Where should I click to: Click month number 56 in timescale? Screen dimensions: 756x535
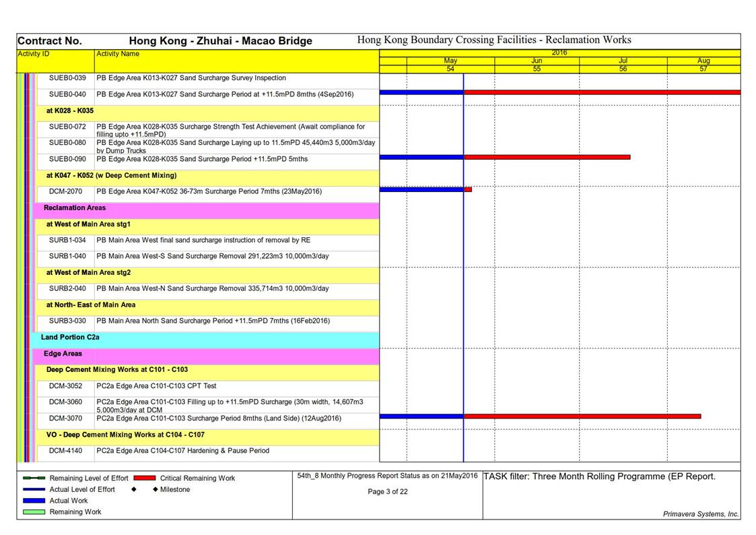click(623, 69)
